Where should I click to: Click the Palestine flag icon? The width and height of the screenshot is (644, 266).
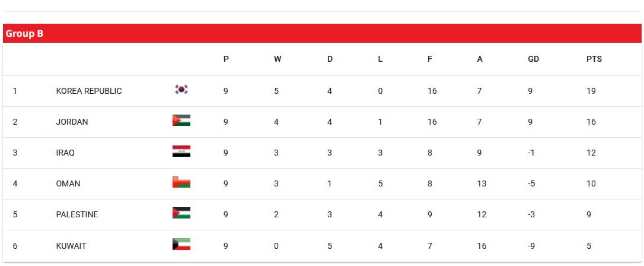tap(181, 213)
